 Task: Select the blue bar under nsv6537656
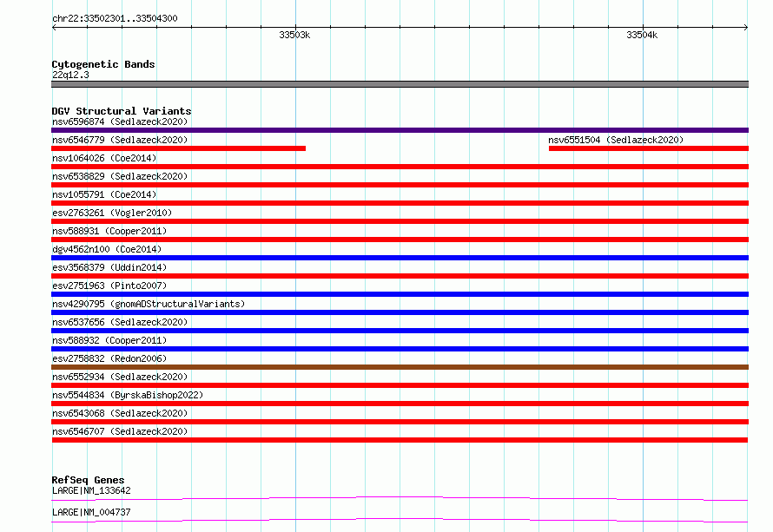point(400,331)
